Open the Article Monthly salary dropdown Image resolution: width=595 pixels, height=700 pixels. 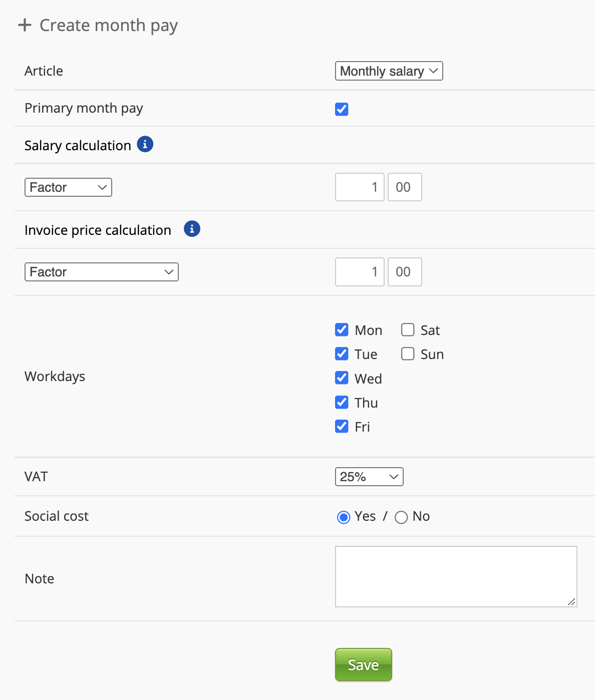[389, 71]
